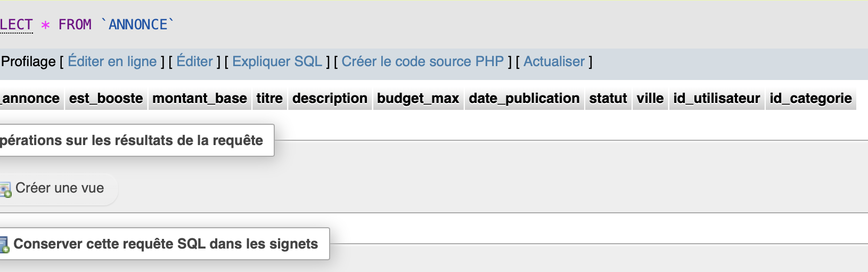868x272 pixels.
Task: Click the bookmark icon beside Conserver cette requête
Action: click(x=4, y=244)
